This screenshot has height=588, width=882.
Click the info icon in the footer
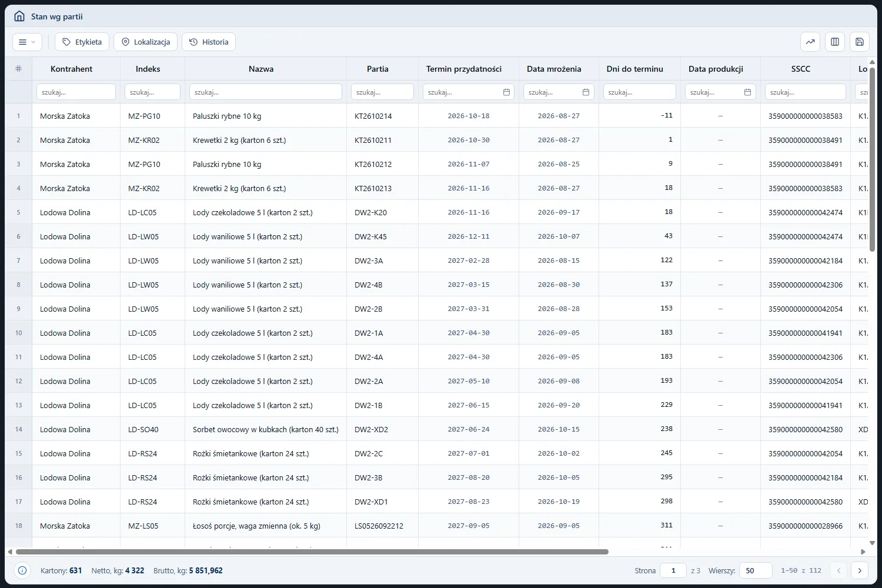point(22,570)
